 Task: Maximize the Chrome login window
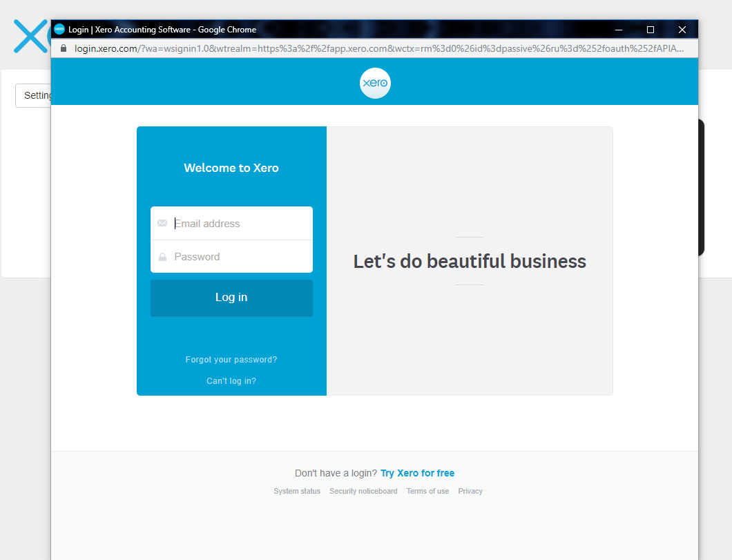(651, 30)
